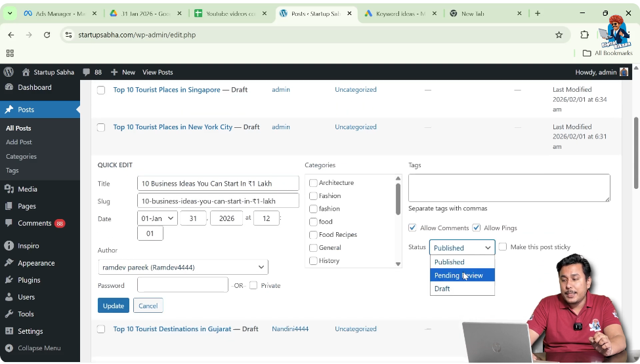The image size is (640, 364).
Task: Go to Categories in Posts submenu
Action: point(21,157)
